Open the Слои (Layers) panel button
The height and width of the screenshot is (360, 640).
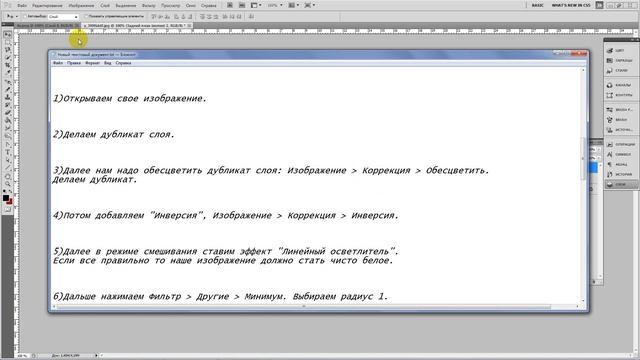(621, 184)
